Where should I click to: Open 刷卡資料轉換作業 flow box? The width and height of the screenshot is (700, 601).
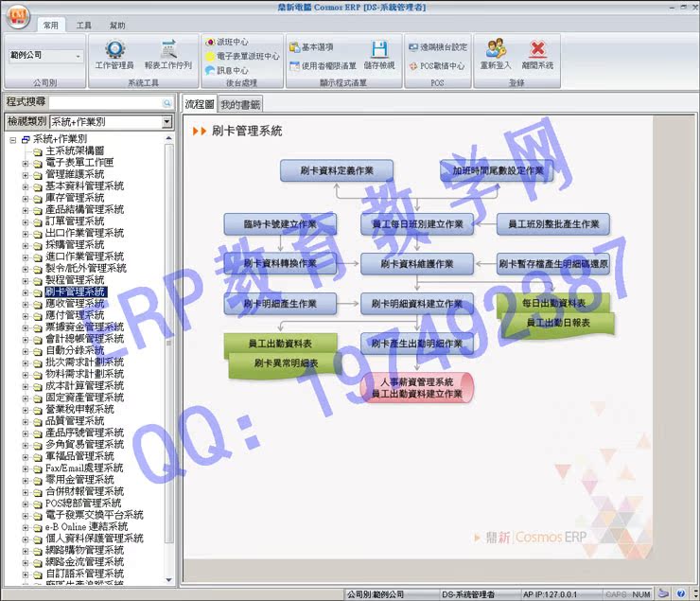[280, 263]
